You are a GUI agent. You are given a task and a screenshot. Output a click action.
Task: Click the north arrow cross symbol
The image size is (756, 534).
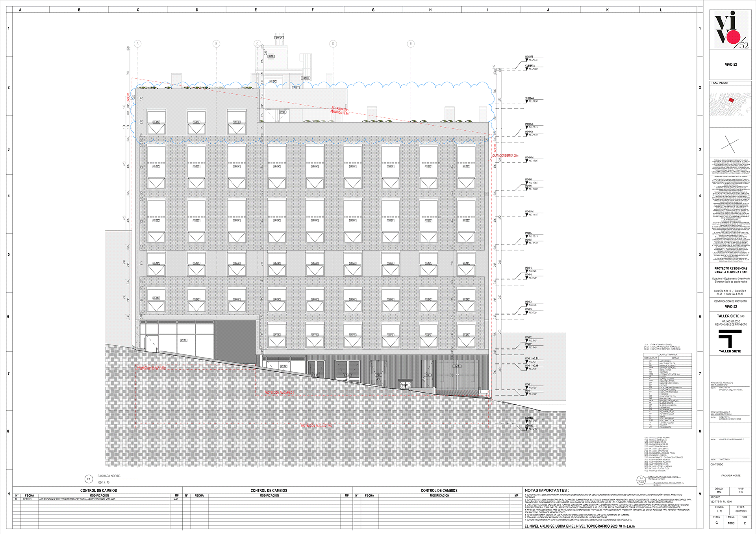click(730, 145)
